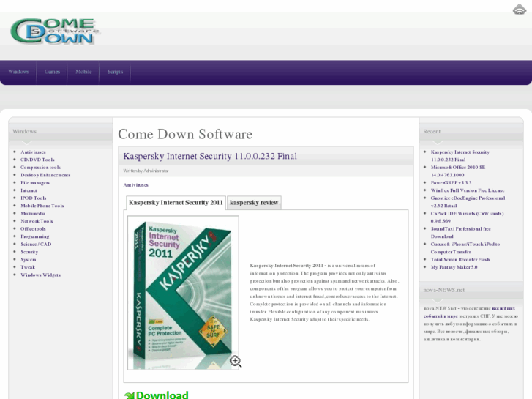Image resolution: width=532 pixels, height=399 pixels.
Task: Open recent item WinHex Full Version Free License
Action: pyautogui.click(x=468, y=190)
